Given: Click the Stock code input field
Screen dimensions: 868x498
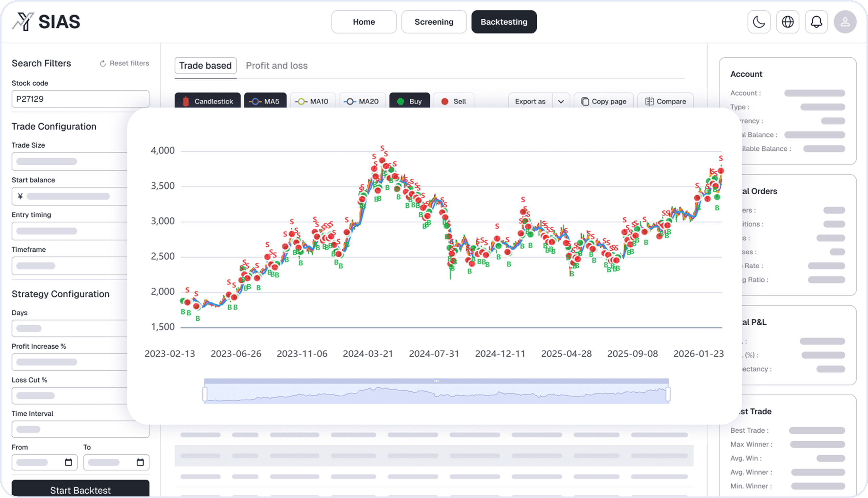Looking at the screenshot, I should pyautogui.click(x=80, y=99).
